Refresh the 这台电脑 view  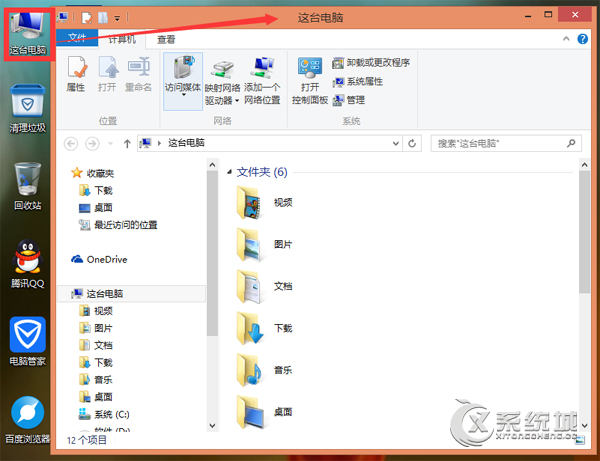[x=412, y=143]
